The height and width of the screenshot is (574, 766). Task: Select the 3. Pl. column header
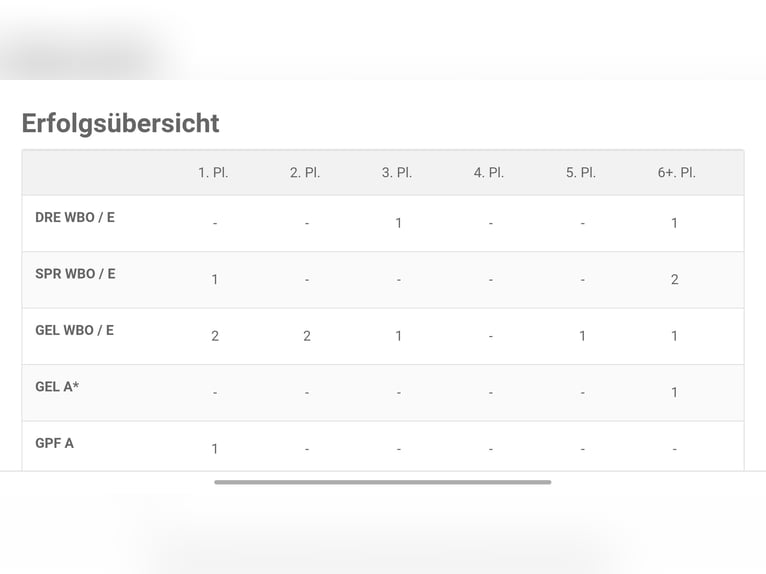coord(397,173)
